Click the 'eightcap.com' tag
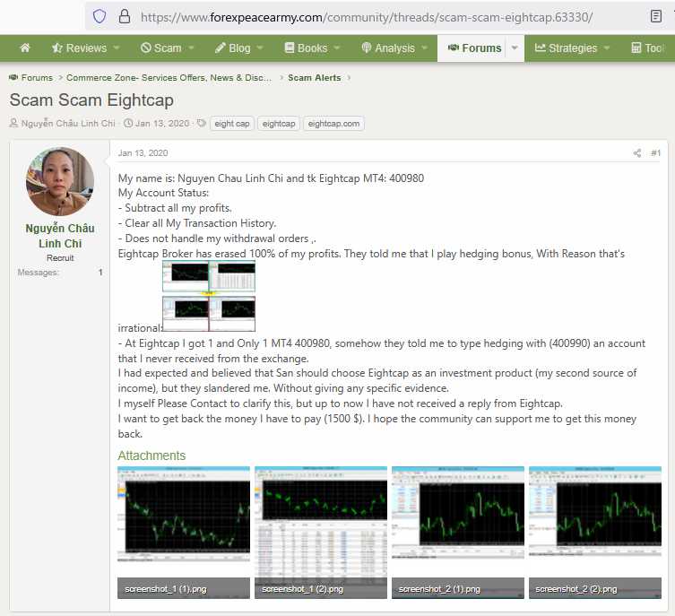 tap(333, 124)
